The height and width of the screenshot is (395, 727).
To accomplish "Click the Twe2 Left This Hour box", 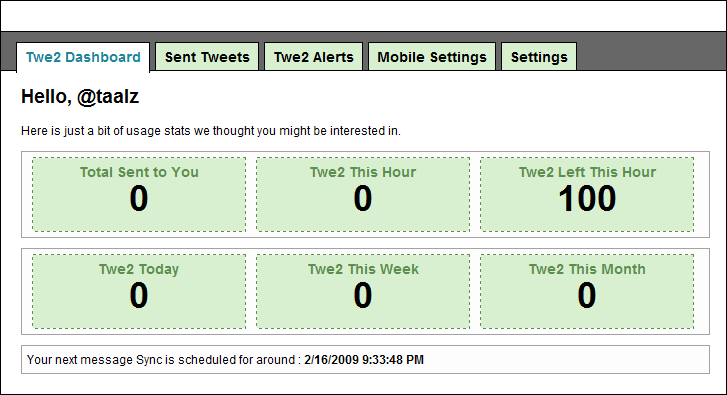I will [587, 194].
